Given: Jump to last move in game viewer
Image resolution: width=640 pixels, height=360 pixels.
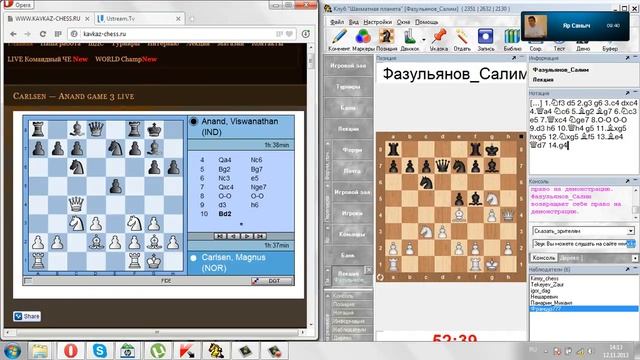Looking at the screenshot, I should 260,236.
